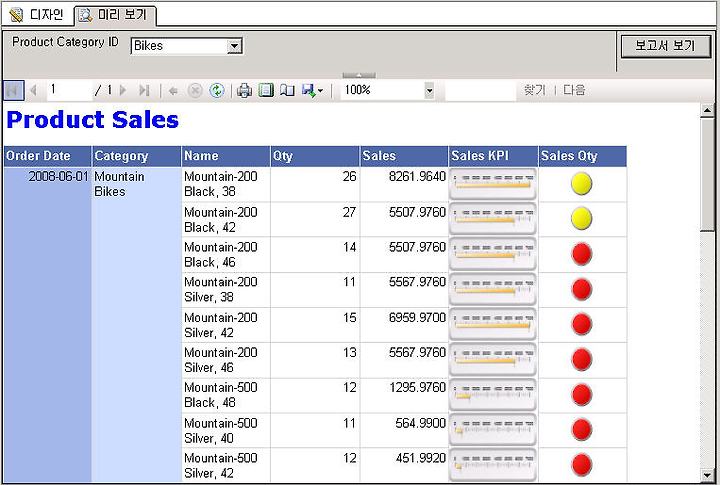
Task: Switch to the 디자인 tab
Action: click(x=37, y=15)
